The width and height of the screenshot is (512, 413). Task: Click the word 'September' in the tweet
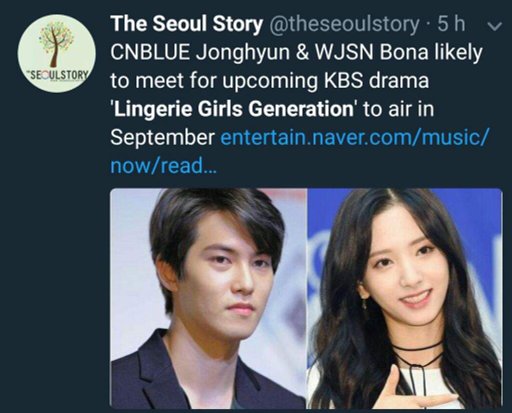162,138
